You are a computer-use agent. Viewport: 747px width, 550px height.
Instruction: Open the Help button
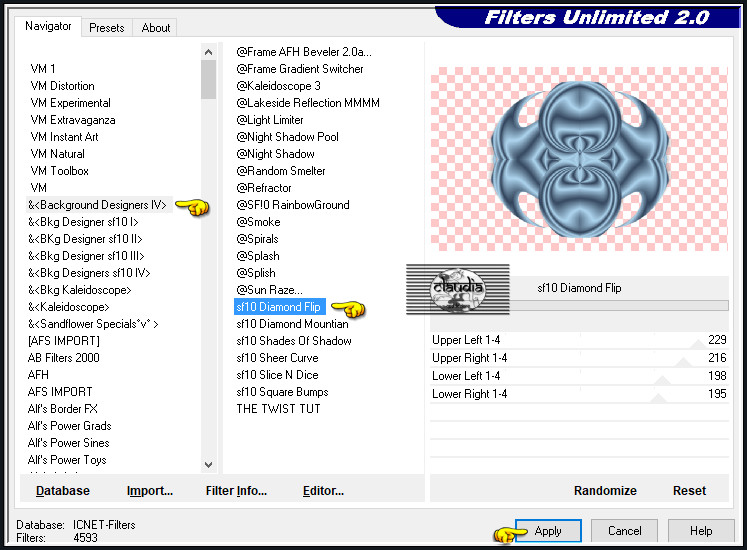pos(701,530)
